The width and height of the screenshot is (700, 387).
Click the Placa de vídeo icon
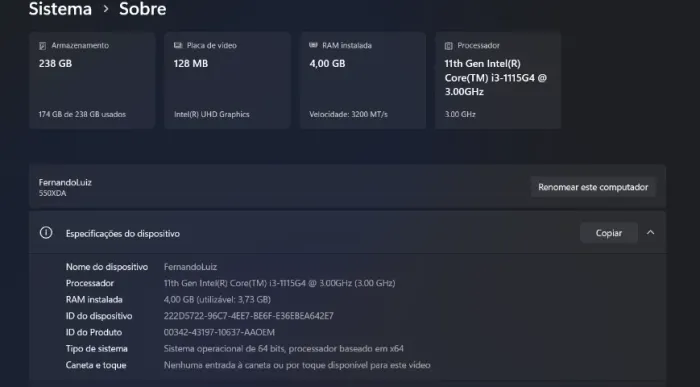click(178, 46)
